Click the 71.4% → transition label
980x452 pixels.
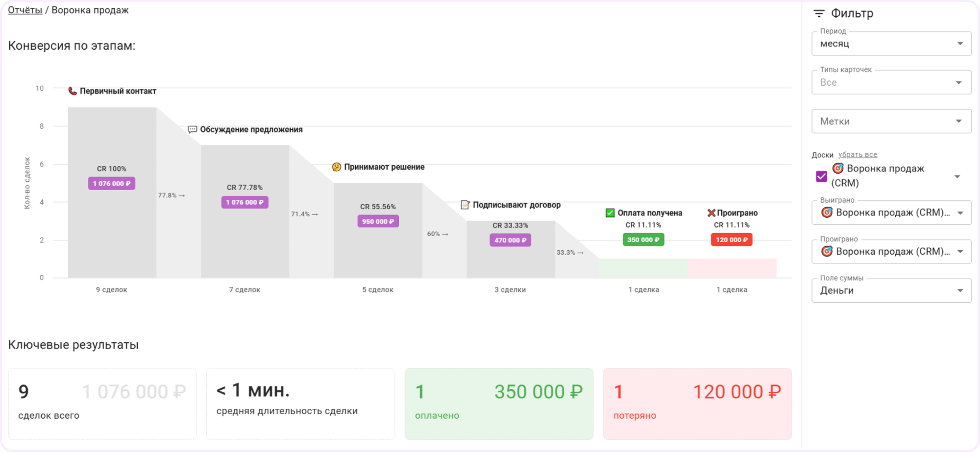pos(304,214)
